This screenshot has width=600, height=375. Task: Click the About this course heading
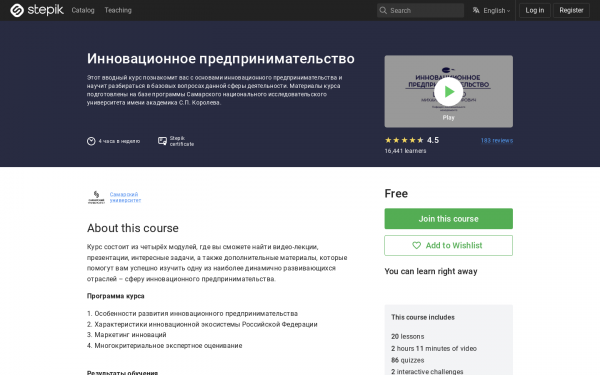pyautogui.click(x=133, y=228)
